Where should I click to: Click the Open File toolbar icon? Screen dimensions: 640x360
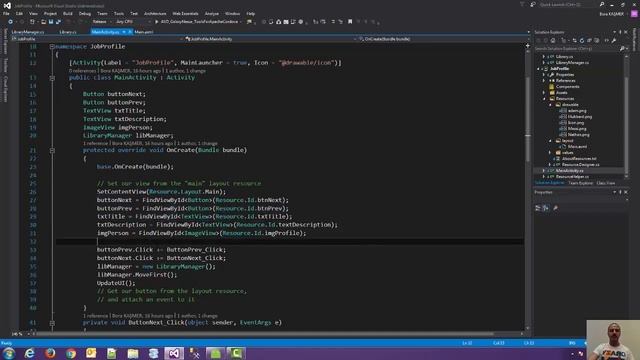click(43, 22)
